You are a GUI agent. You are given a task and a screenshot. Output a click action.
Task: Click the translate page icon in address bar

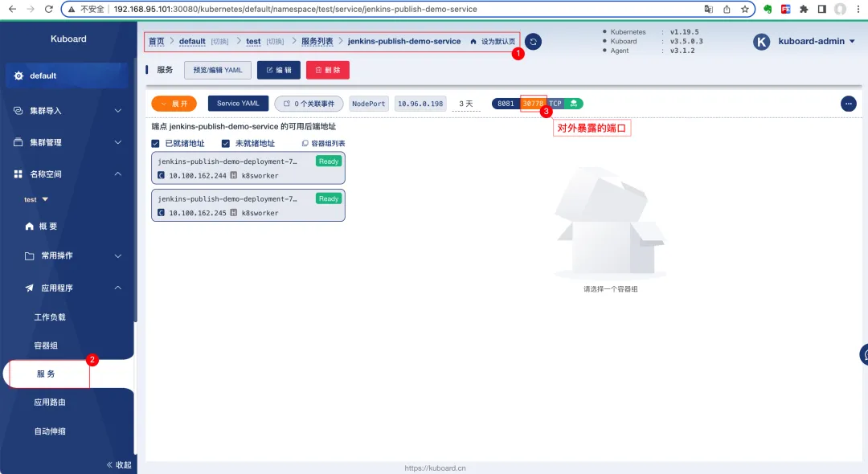(708, 9)
